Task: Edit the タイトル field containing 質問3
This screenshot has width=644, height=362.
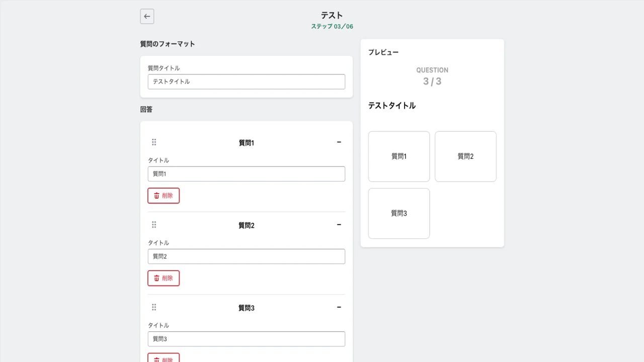Action: click(247, 339)
